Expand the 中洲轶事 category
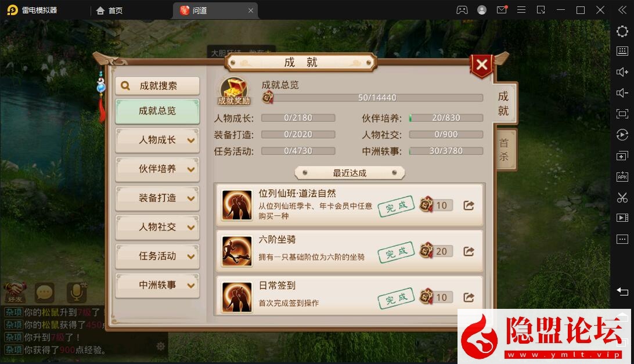This screenshot has width=634, height=364. (x=157, y=285)
